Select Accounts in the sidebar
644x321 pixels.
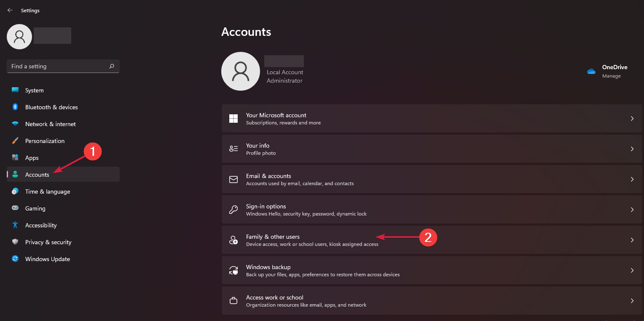[x=63, y=175]
